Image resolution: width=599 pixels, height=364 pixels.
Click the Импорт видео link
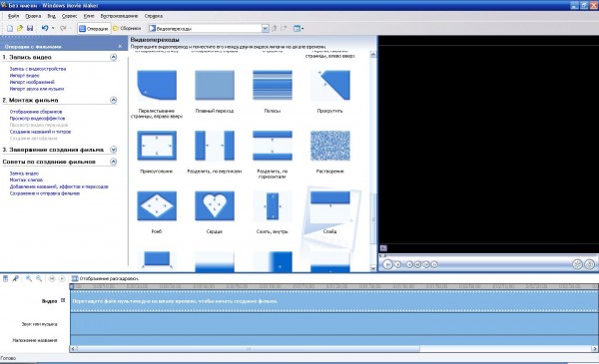(24, 76)
